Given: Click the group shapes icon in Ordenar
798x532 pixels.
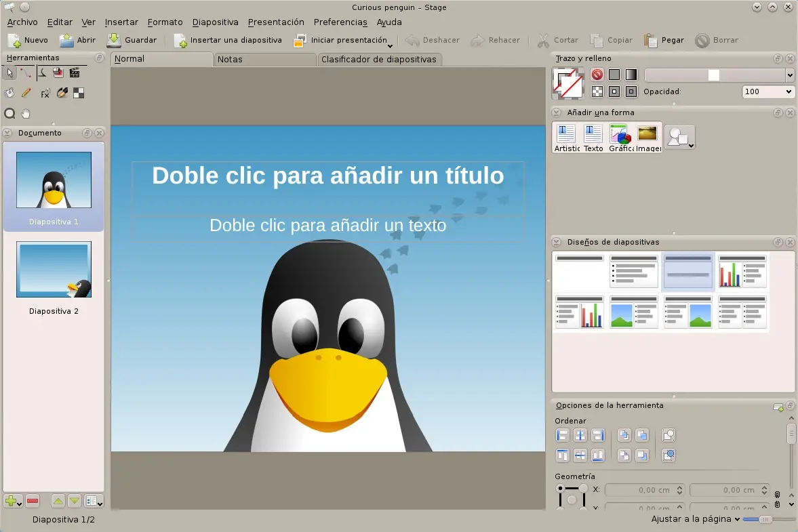Looking at the screenshot, I should pos(669,435).
